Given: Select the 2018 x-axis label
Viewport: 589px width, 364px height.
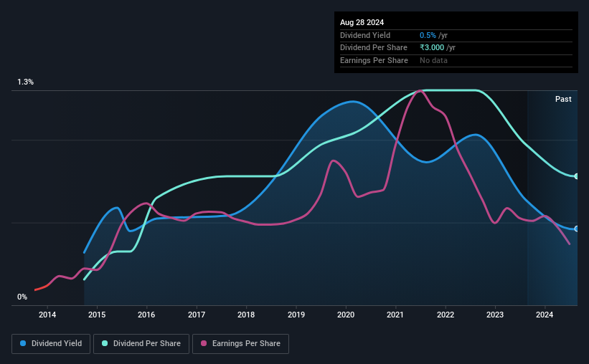Looking at the screenshot, I should click(x=246, y=315).
